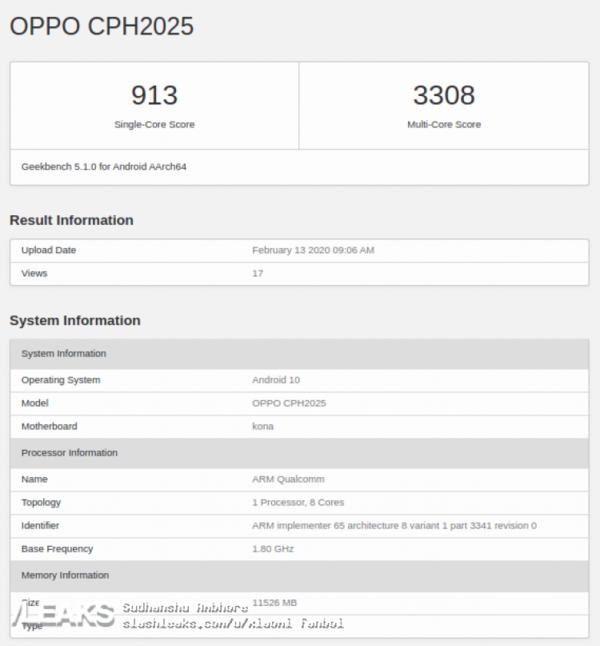
Task: Click the OPPO CPH2025 page title
Action: click(101, 26)
